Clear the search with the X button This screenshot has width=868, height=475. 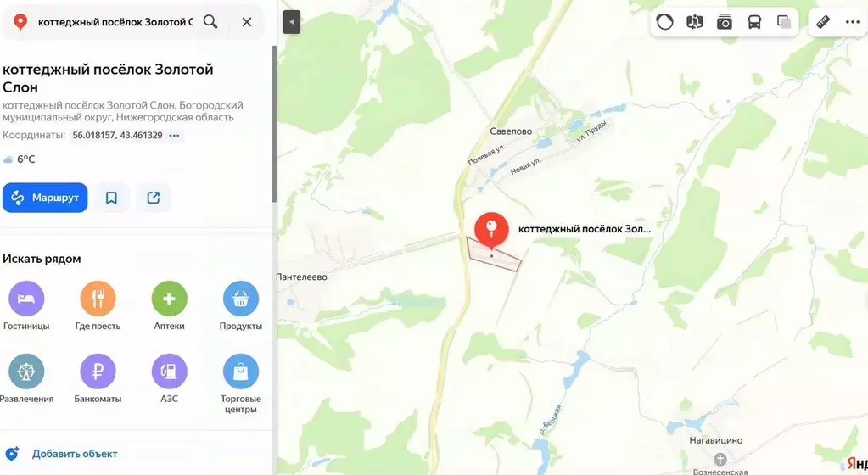pyautogui.click(x=247, y=21)
